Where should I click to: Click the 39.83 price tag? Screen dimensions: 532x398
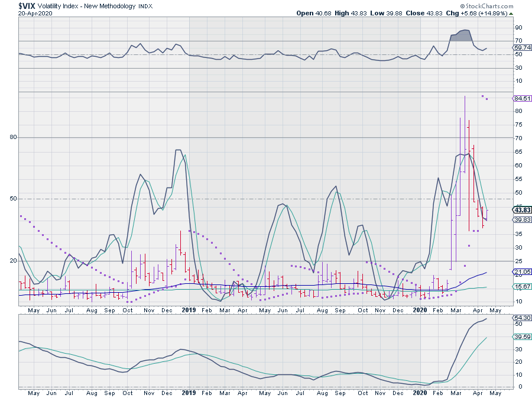(x=521, y=219)
